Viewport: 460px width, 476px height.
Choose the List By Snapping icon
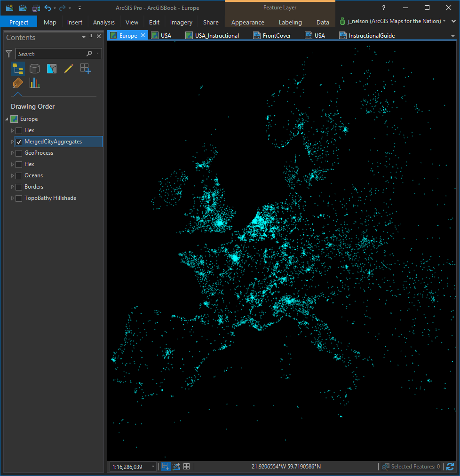85,69
